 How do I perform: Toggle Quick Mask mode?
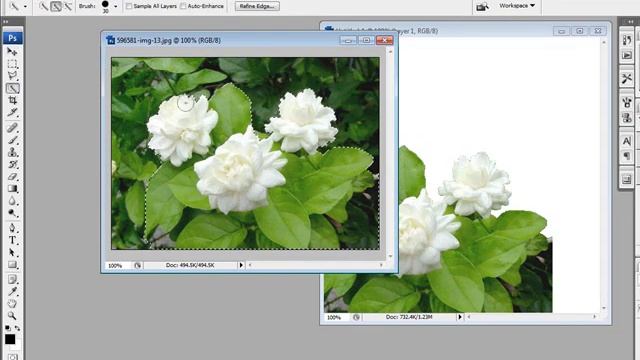coord(13,357)
